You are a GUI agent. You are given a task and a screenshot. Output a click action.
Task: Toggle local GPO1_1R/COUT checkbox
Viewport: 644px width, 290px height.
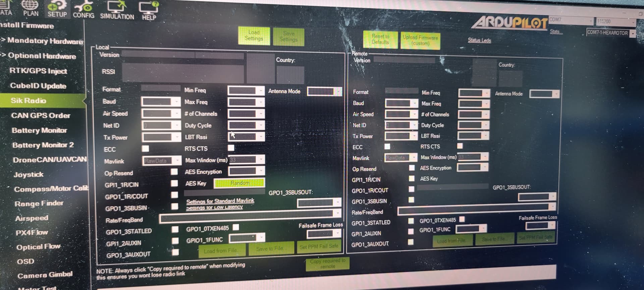pos(174,195)
